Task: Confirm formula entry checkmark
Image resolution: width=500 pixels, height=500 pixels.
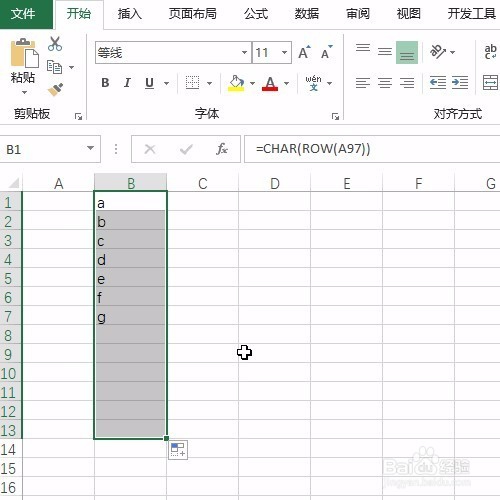Action: (x=186, y=149)
